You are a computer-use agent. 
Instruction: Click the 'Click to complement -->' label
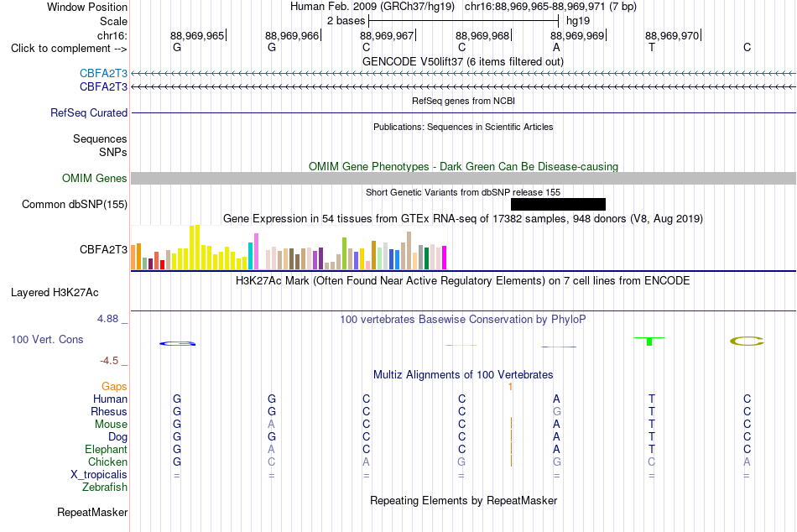coord(69,49)
